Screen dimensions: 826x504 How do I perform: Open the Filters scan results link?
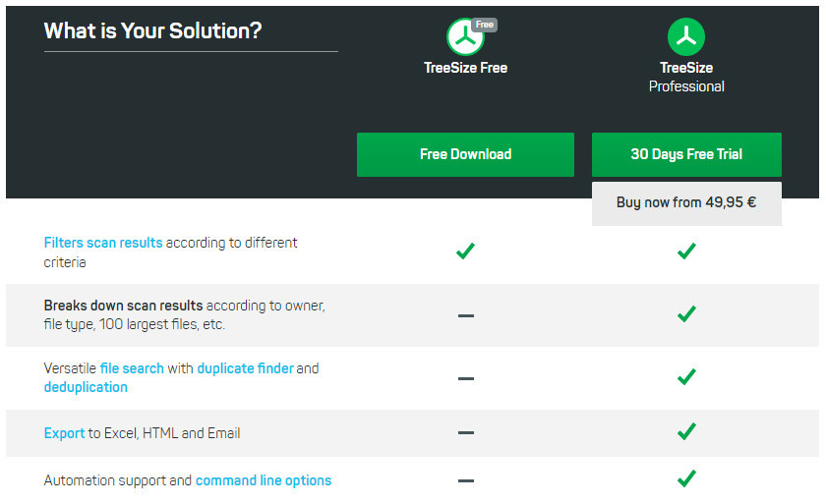[x=103, y=243]
